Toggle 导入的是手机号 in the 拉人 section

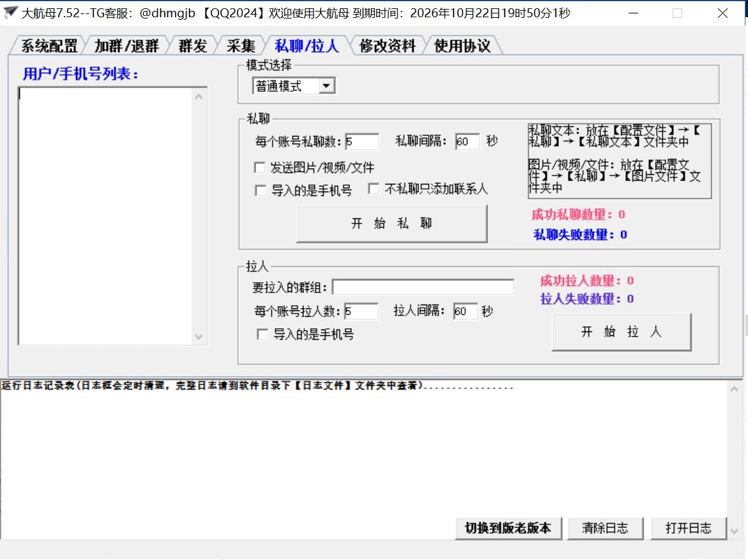(262, 334)
